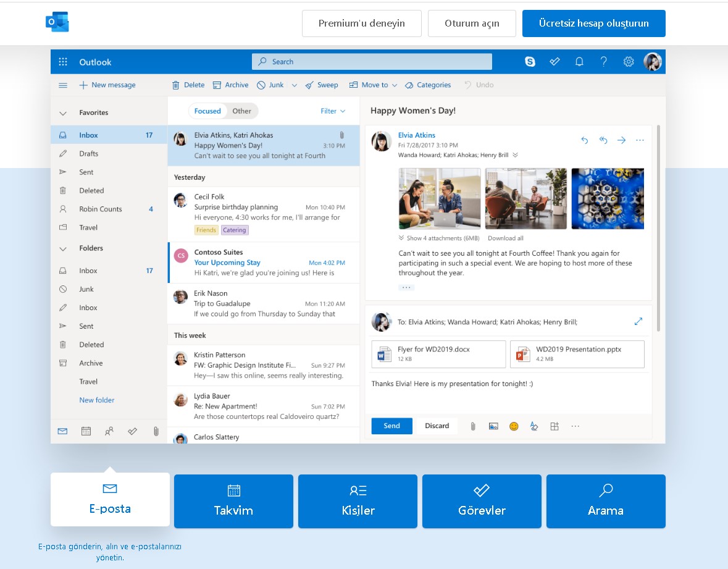
Task: Select the Focused inbox toggle
Action: 207,111
